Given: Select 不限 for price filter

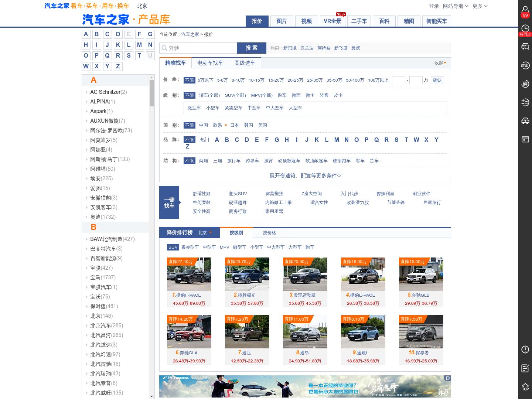Looking at the screenshot, I should point(190,80).
